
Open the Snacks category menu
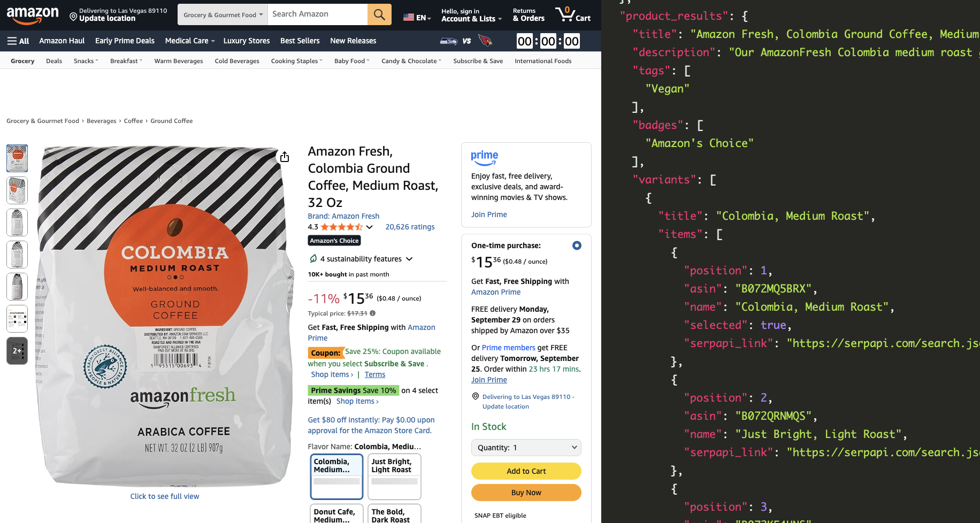click(x=86, y=60)
